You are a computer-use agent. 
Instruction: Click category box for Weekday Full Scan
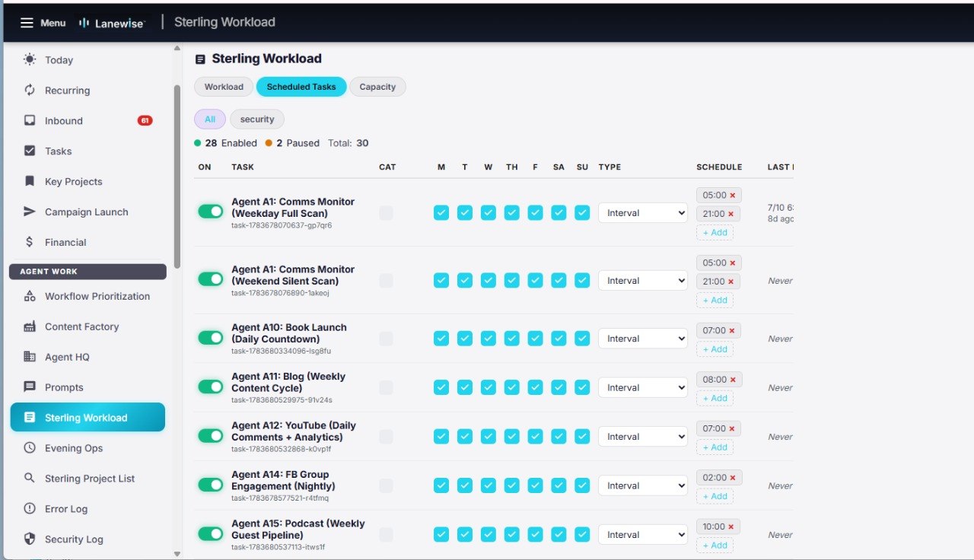pyautogui.click(x=387, y=213)
